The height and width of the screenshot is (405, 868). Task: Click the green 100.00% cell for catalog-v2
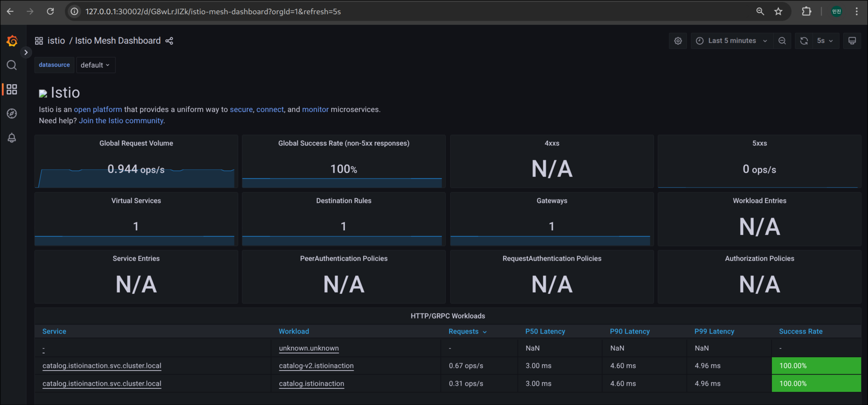pos(816,365)
